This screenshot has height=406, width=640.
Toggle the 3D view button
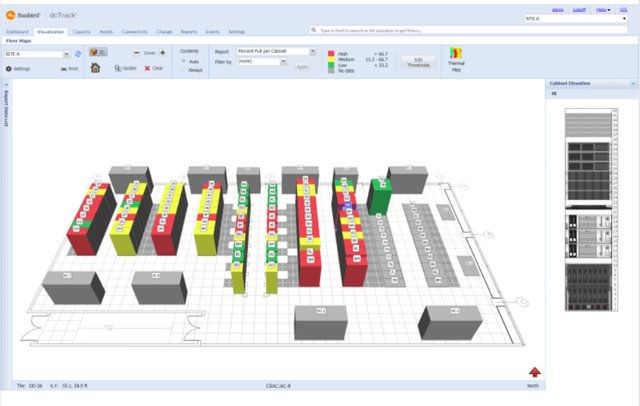tap(98, 52)
